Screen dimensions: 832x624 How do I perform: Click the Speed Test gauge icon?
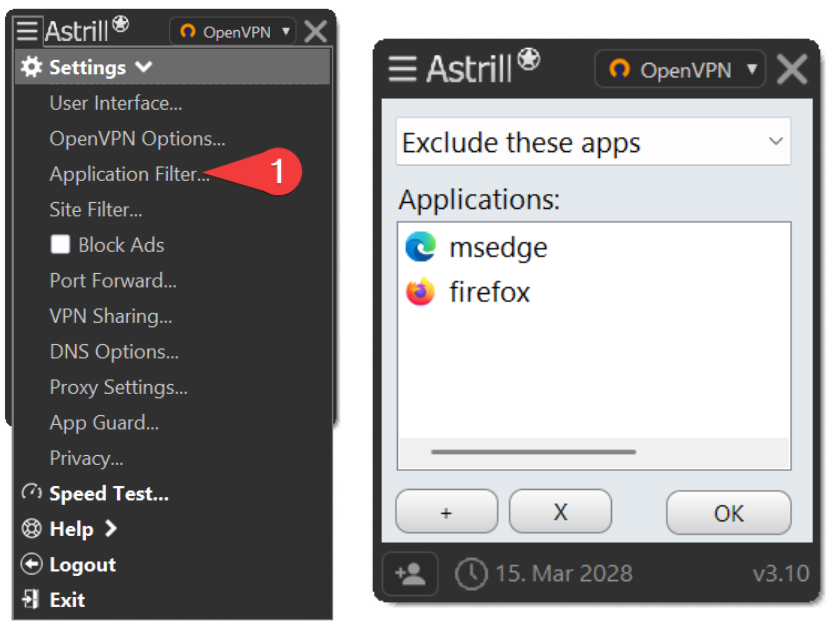(x=31, y=492)
